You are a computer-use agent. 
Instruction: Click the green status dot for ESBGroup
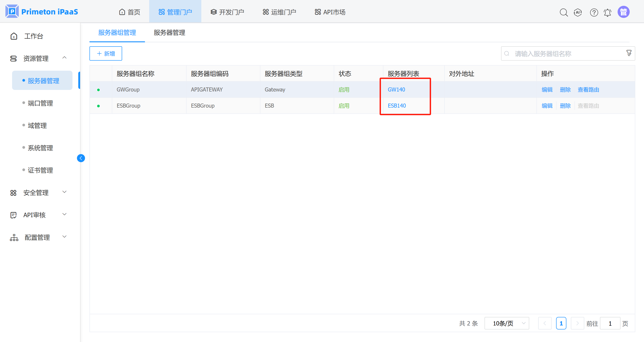(x=99, y=106)
